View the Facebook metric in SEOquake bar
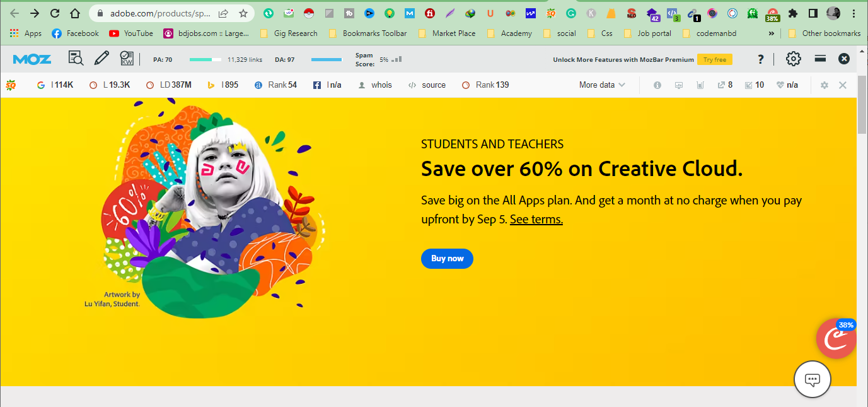868x407 pixels. click(327, 85)
